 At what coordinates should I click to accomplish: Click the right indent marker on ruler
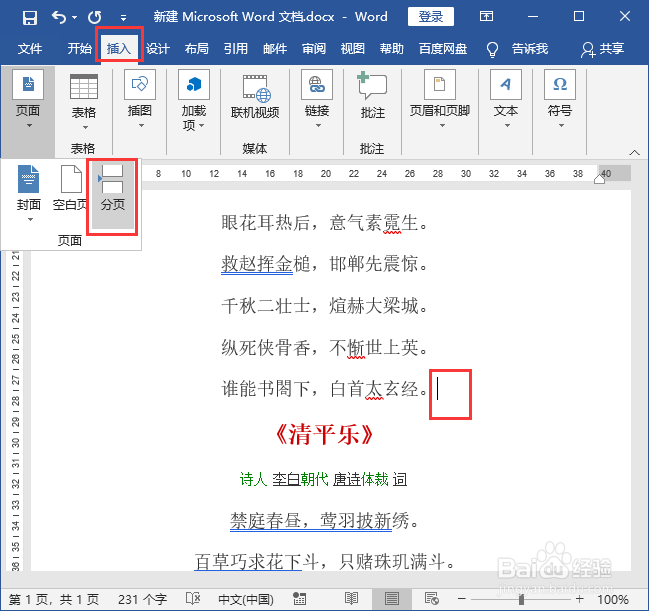point(599,179)
